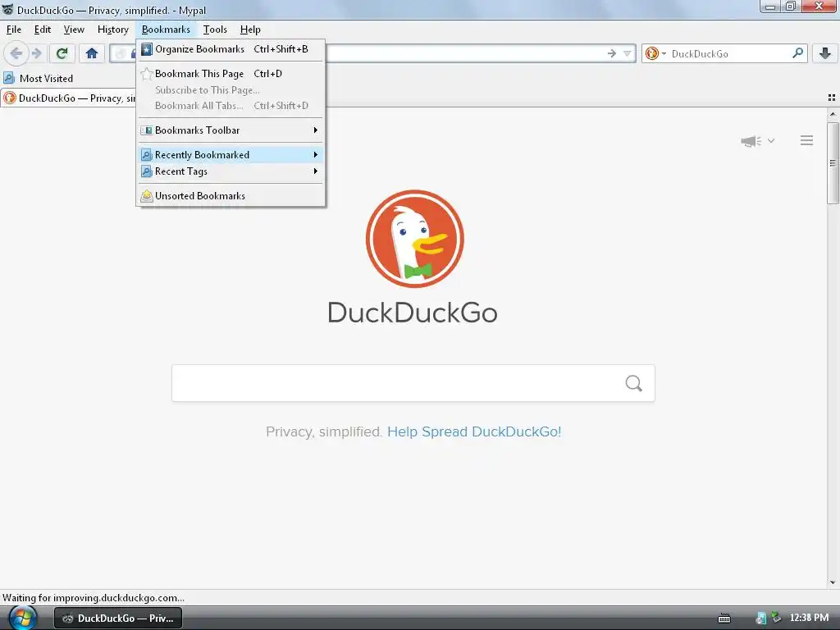This screenshot has height=630, width=840.
Task: Open the History menu
Action: click(x=112, y=30)
